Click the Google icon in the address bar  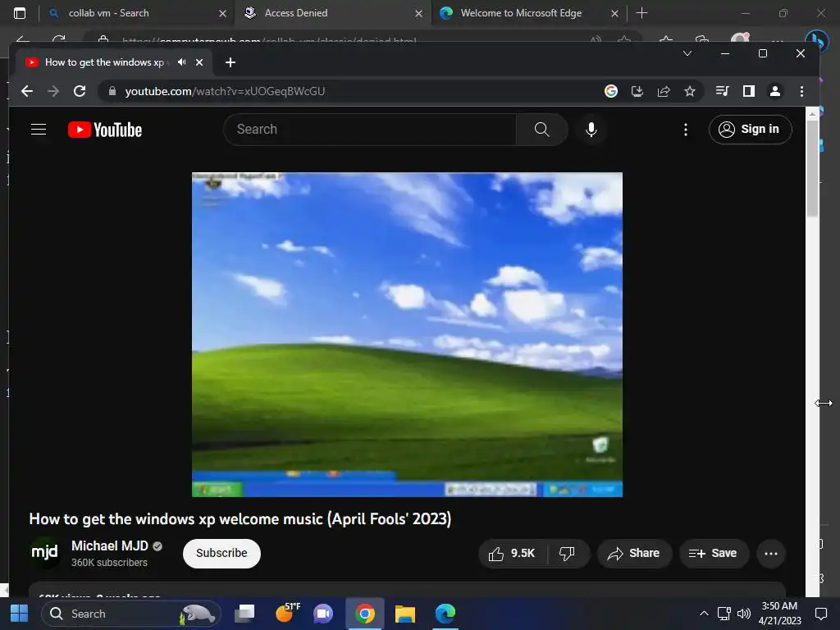[610, 91]
